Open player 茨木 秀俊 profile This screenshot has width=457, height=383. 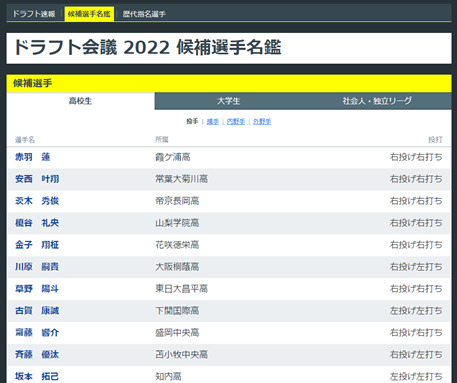[x=37, y=201]
